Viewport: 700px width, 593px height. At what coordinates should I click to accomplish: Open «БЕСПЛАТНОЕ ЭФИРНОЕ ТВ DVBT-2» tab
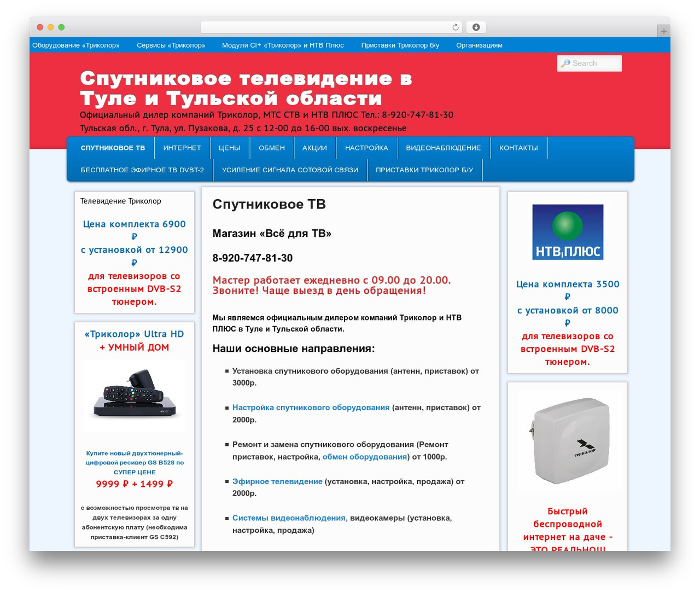142,170
